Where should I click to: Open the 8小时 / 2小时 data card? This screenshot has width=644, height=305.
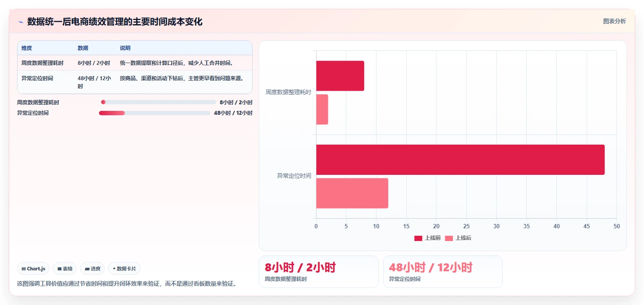point(319,272)
